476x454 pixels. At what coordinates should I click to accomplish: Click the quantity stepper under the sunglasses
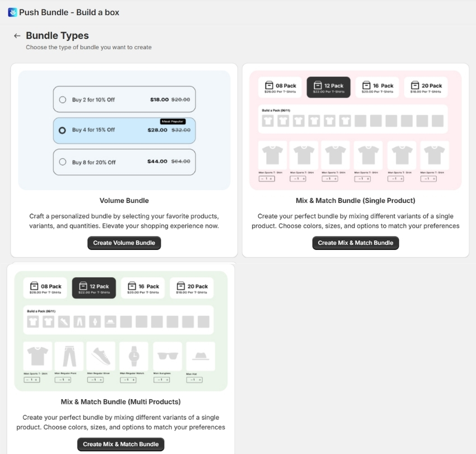(161, 380)
